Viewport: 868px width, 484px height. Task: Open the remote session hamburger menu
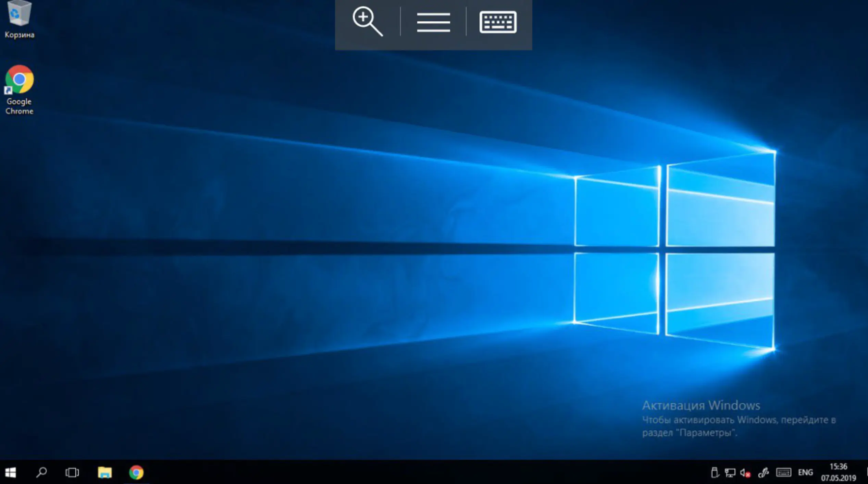click(433, 23)
